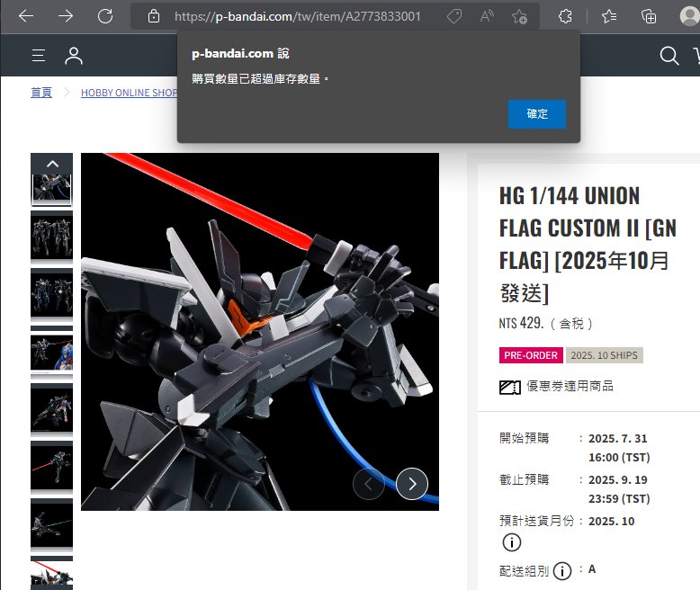Select thumbnail of two standing figures
Viewport: 700px width, 590px height.
[52, 237]
